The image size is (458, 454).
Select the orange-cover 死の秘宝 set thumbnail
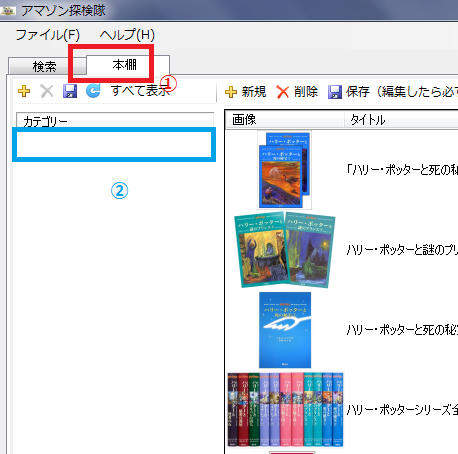(285, 170)
